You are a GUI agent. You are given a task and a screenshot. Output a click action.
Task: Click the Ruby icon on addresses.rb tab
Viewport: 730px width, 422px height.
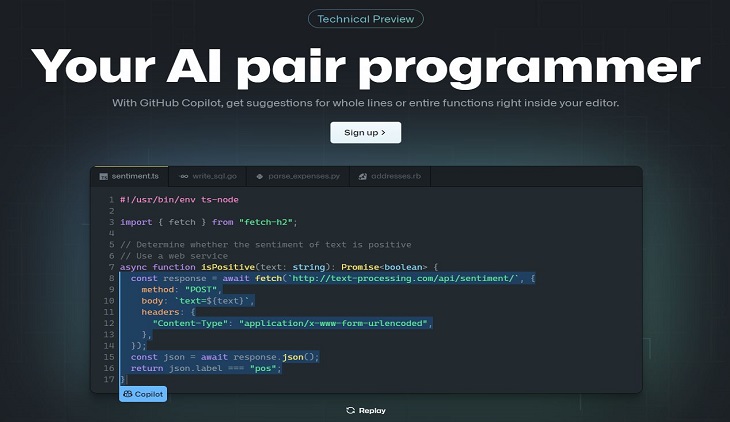[363, 177]
